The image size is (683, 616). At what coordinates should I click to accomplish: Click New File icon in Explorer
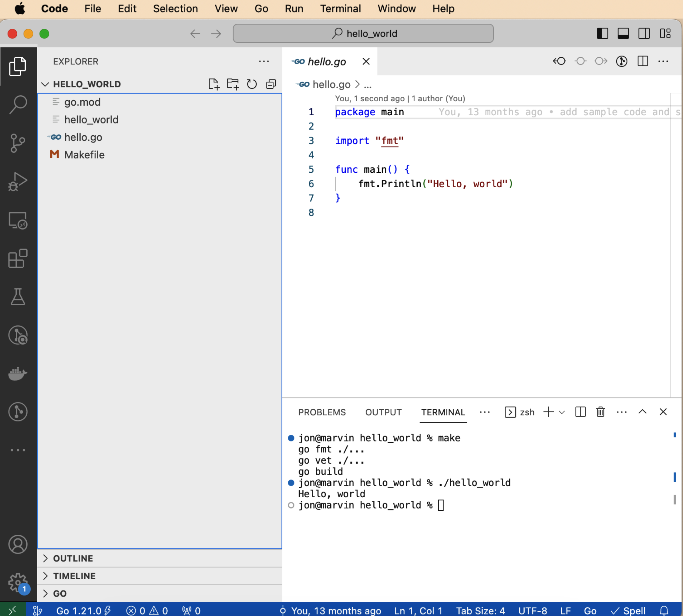[214, 84]
